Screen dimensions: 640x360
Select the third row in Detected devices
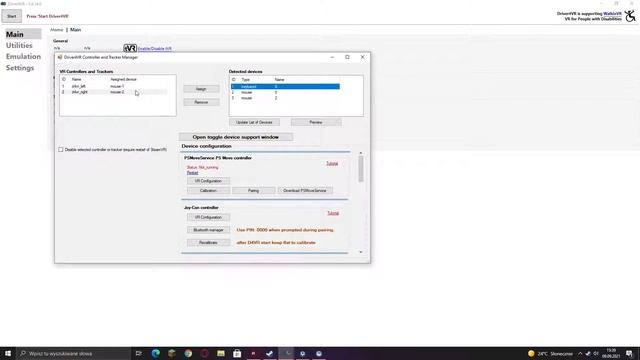[x=285, y=98]
